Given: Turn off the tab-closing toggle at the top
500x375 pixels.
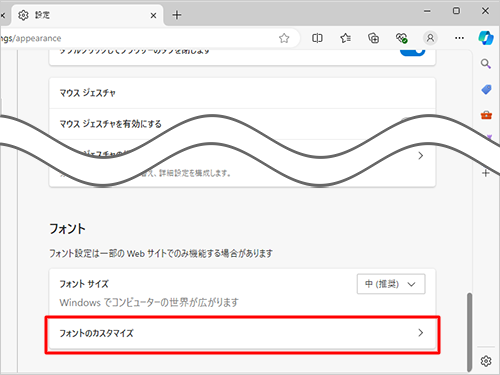Looking at the screenshot, I should 412,53.
